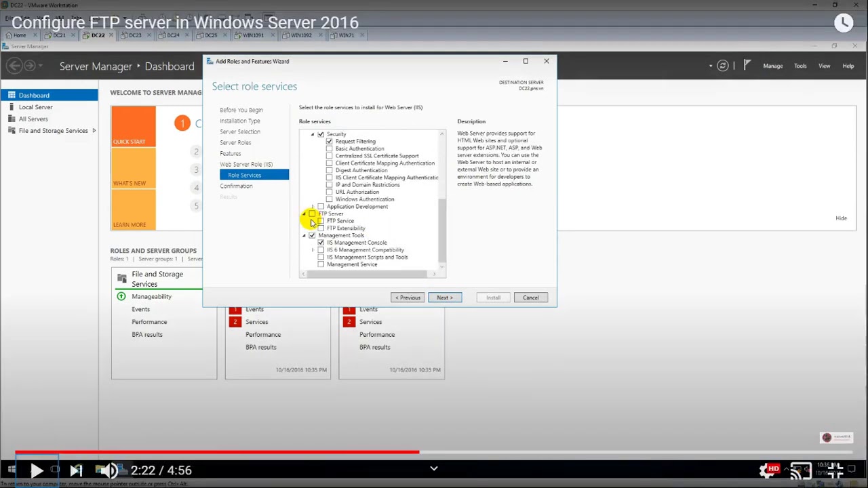Click the Local Server icon in sidebar
The height and width of the screenshot is (488, 868).
[12, 107]
